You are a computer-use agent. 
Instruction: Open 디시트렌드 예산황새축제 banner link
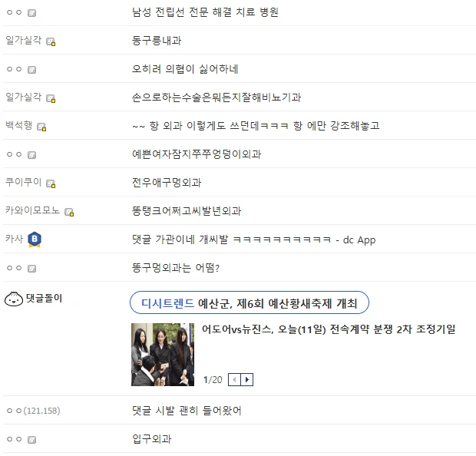[x=250, y=302]
